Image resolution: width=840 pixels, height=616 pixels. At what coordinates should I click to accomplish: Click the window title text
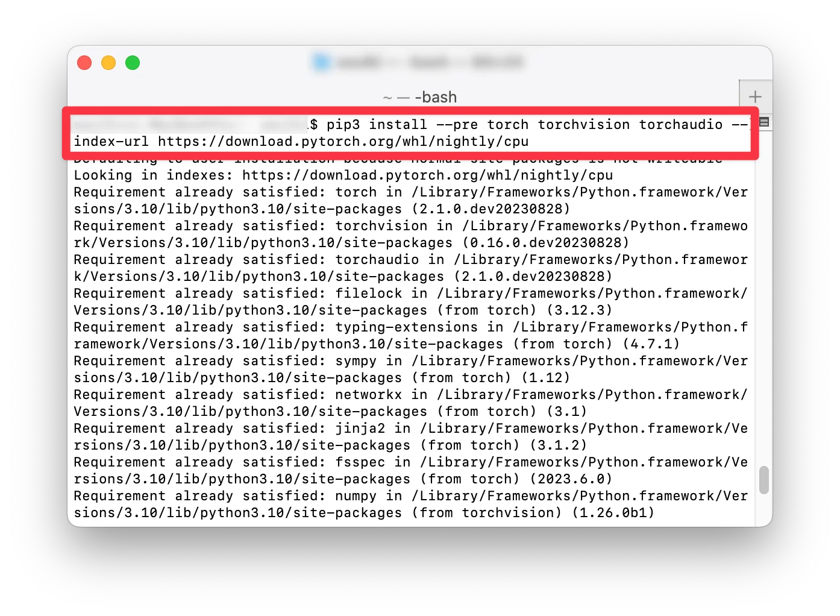point(429,62)
